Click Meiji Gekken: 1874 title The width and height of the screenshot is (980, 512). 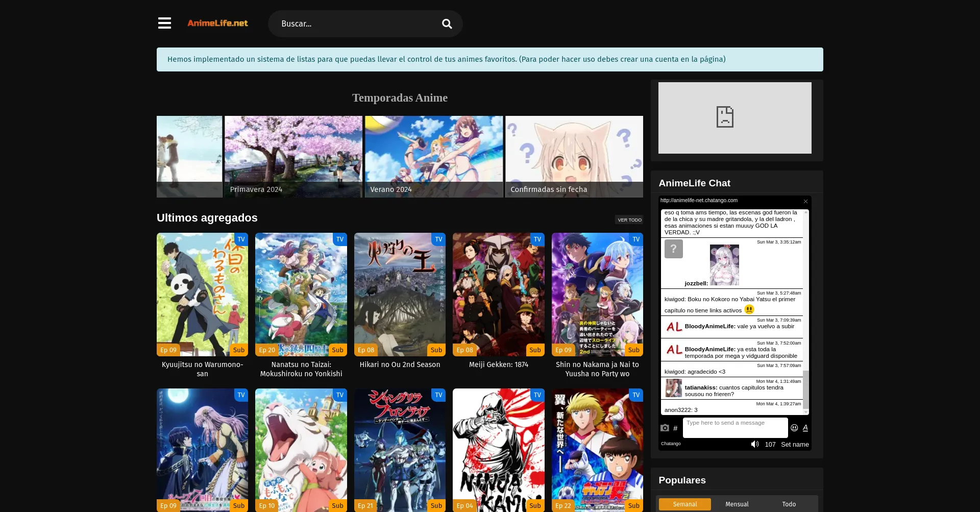tap(499, 364)
